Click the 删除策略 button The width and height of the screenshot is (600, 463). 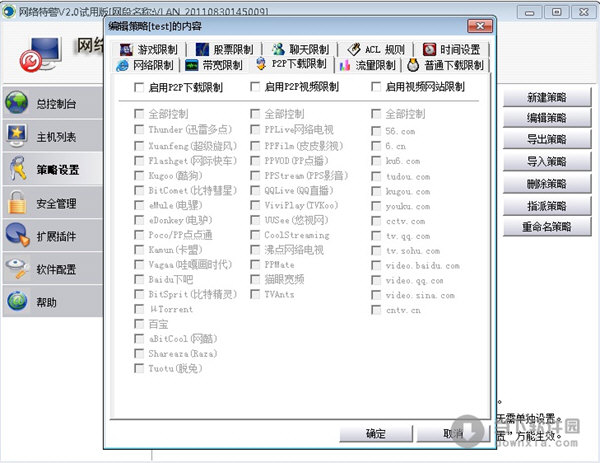547,184
